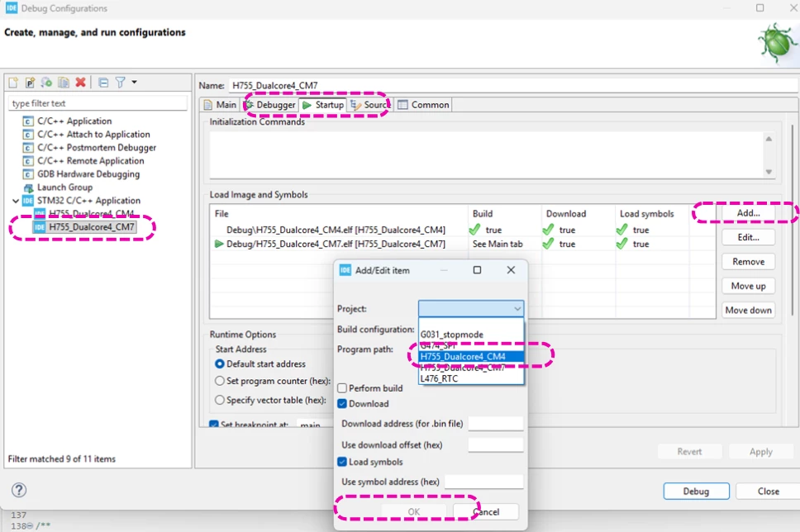Click the Use symbol address (hex) field
The height and width of the screenshot is (532, 800).
coord(483,482)
